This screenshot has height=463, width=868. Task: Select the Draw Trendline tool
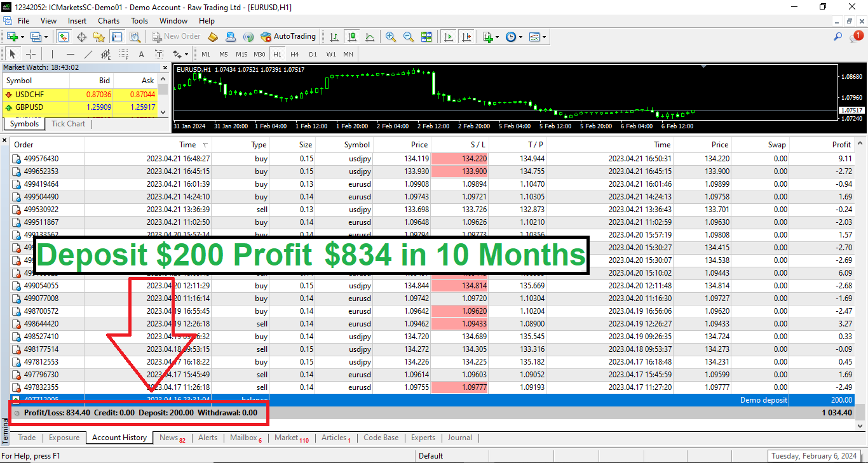pyautogui.click(x=87, y=54)
